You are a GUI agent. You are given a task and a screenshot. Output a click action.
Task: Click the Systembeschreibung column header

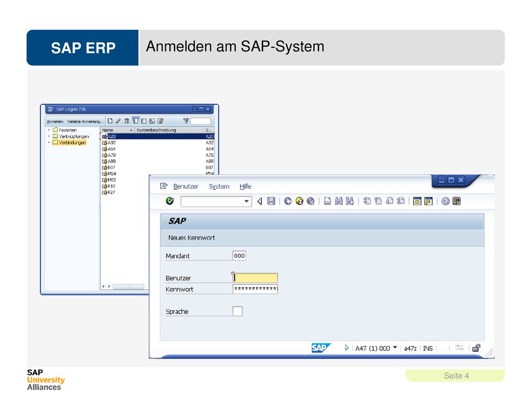tap(169, 130)
